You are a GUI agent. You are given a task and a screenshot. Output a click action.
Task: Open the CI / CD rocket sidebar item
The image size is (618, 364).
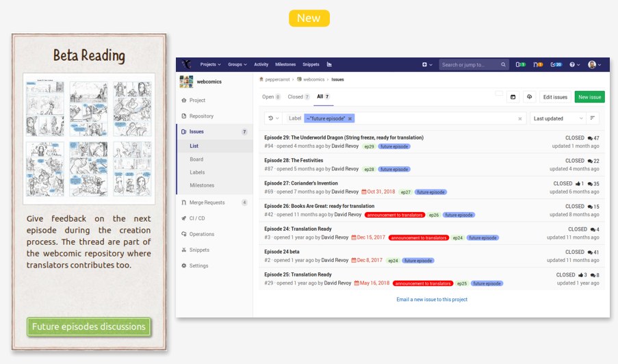(x=198, y=218)
